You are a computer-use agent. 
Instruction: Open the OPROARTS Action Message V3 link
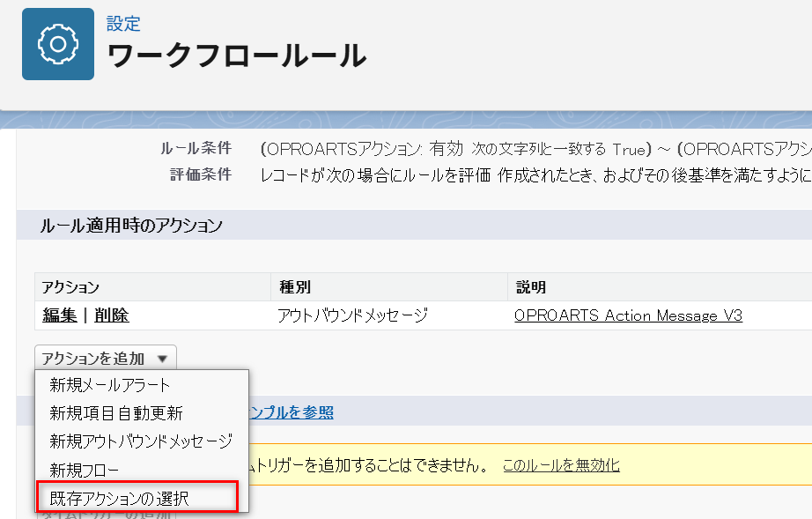point(628,315)
